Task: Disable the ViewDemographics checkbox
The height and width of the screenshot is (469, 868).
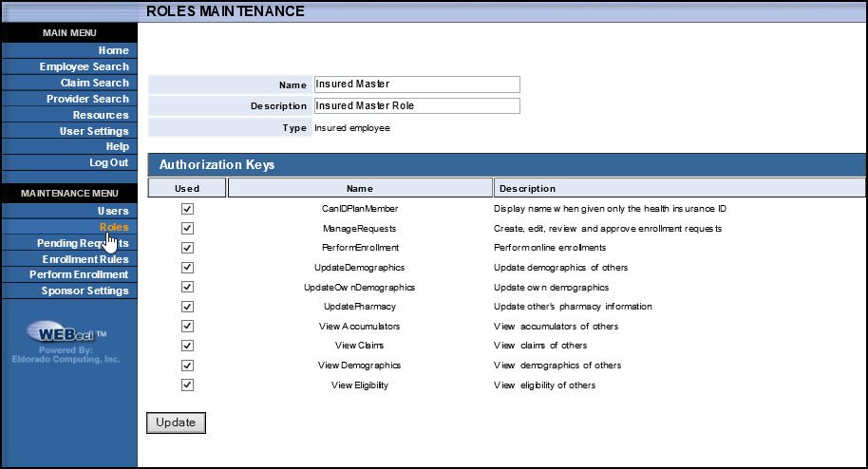Action: tap(188, 366)
